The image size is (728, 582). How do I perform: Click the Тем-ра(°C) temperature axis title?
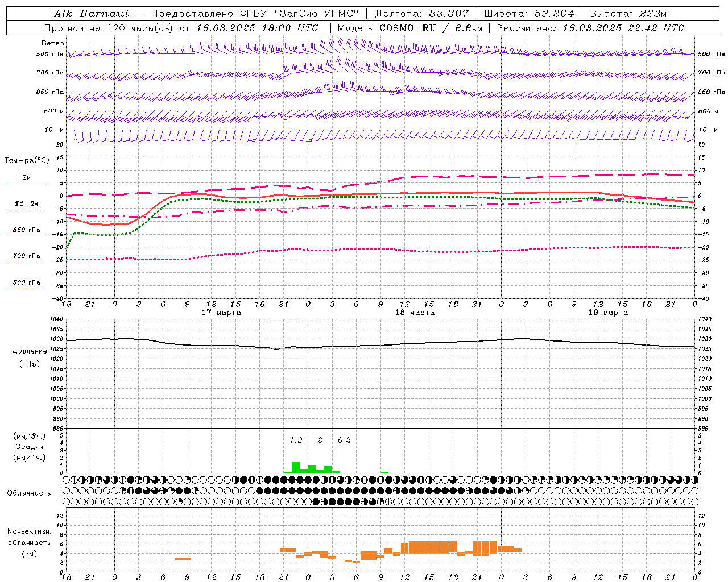(27, 161)
